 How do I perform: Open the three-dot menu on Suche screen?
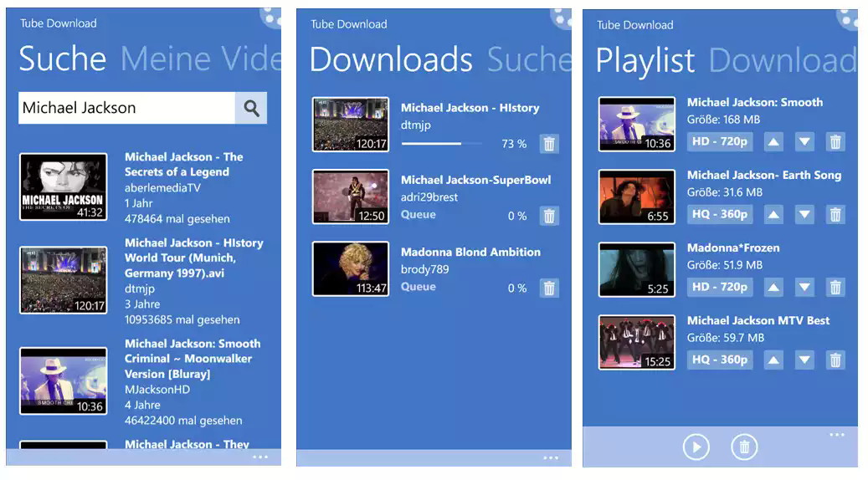pos(260,457)
